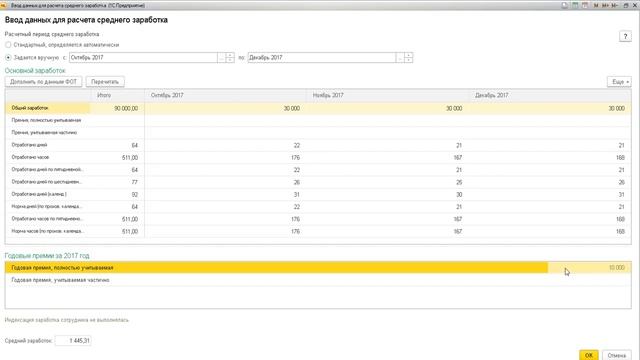Restore down the window
This screenshot has height=360, width=640.
[626, 5]
